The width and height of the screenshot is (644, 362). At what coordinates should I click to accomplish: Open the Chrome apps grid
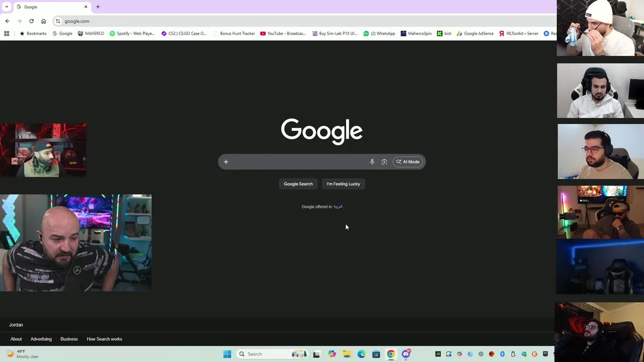pos(7,34)
